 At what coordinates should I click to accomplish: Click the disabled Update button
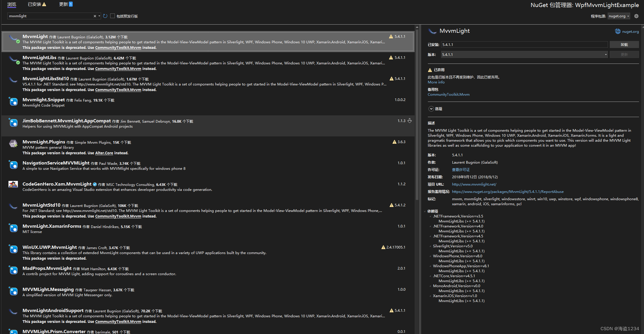point(624,54)
